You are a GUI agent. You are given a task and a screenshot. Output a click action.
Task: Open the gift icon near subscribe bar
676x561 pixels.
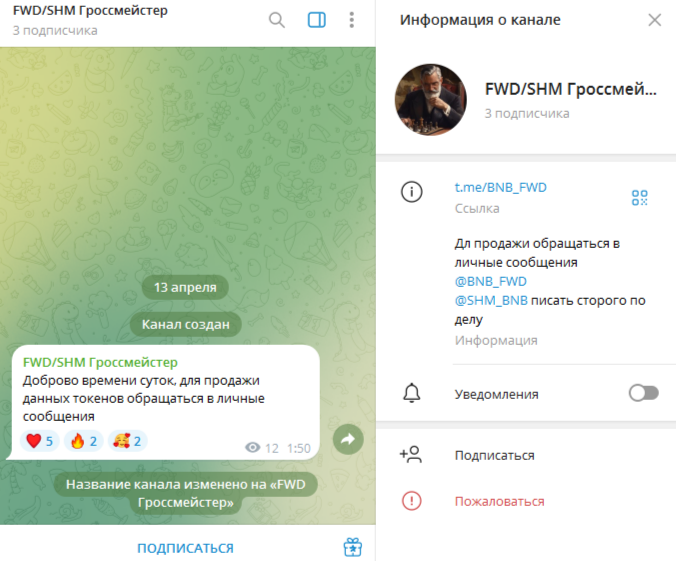(x=353, y=547)
